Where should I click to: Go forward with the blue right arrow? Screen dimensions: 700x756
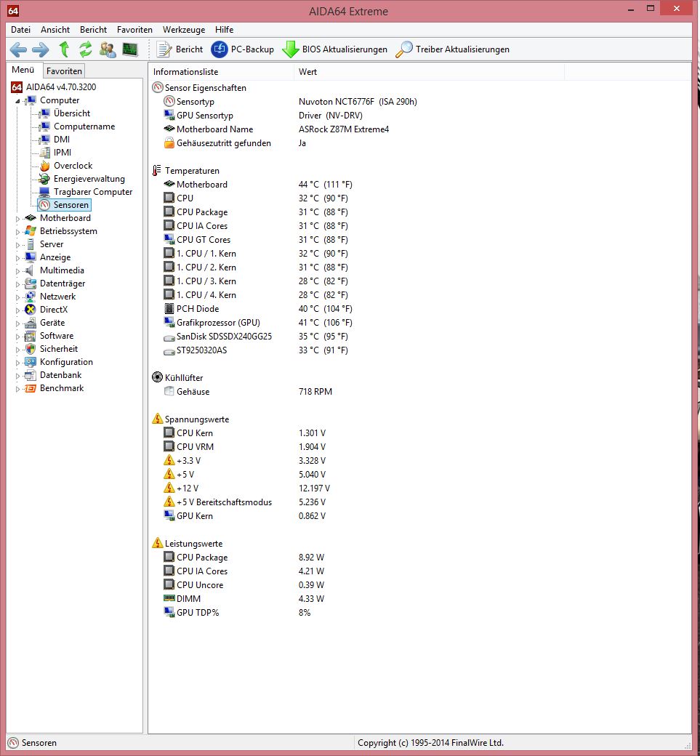coord(41,49)
